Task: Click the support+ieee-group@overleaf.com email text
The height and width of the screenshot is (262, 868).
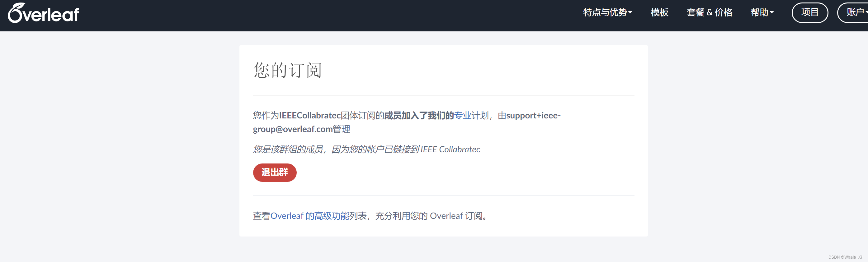Action: click(x=407, y=122)
